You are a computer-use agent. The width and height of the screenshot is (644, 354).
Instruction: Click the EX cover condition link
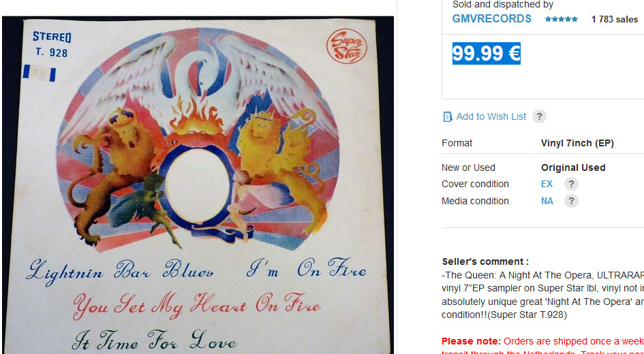(x=547, y=184)
